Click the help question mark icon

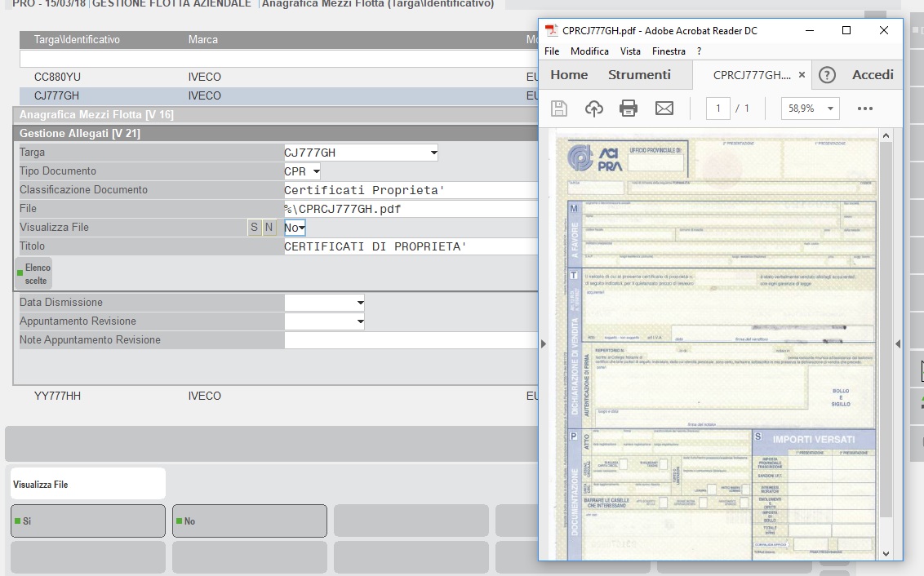click(827, 75)
